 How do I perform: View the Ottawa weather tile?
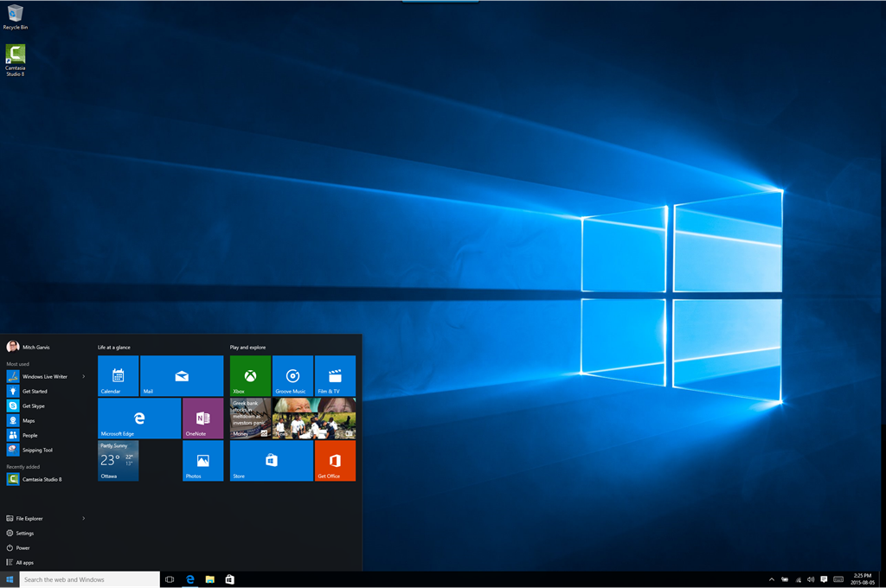(x=118, y=460)
